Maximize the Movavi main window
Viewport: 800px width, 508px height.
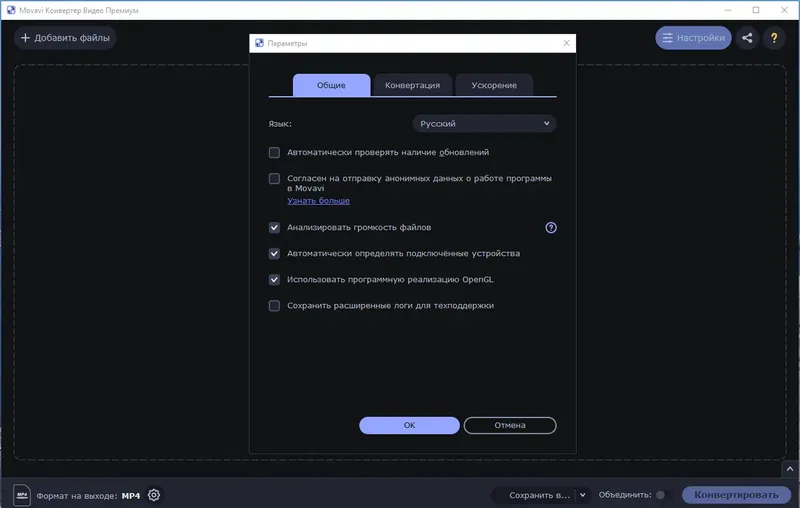(x=756, y=10)
